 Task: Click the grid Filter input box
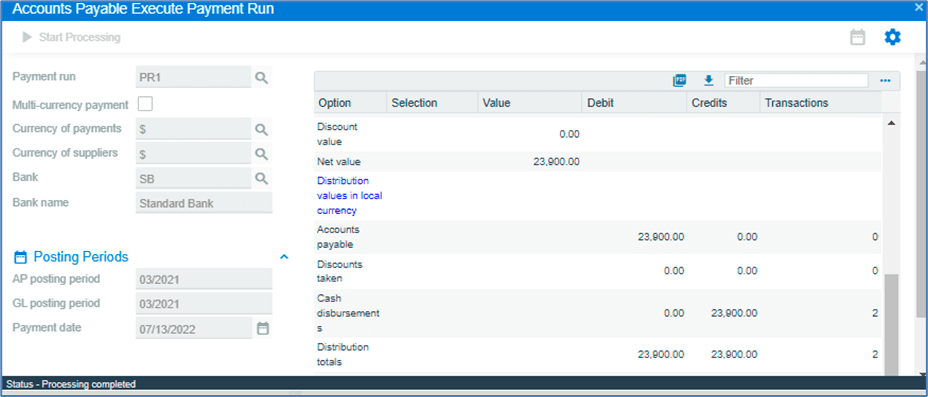click(x=796, y=80)
